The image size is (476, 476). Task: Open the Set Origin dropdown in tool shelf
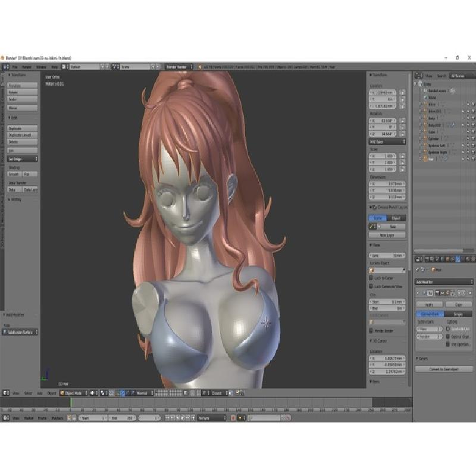[x=23, y=159]
